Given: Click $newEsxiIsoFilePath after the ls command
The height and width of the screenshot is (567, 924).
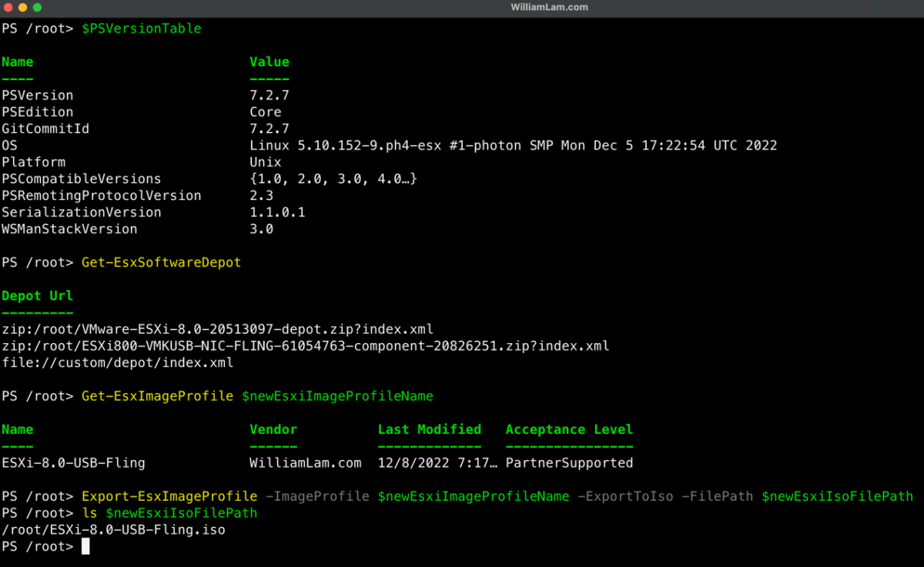Looking at the screenshot, I should click(182, 513).
